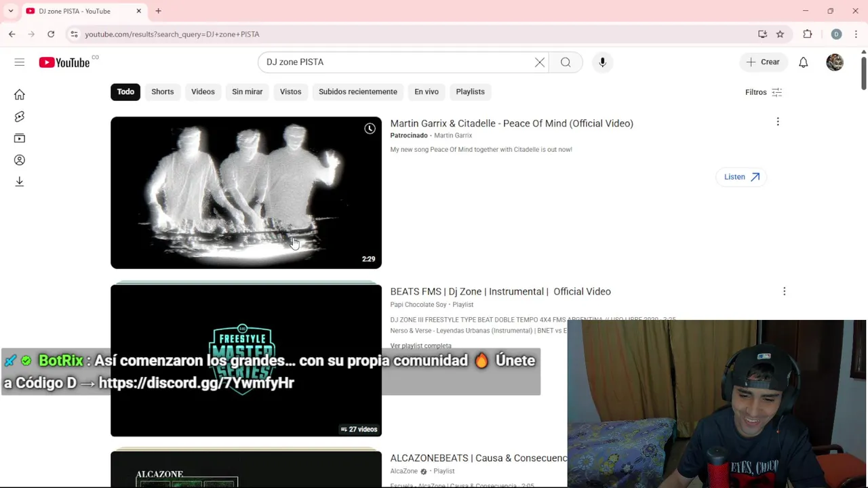Open the Chrome profile button
This screenshot has height=488, width=868.
[836, 34]
